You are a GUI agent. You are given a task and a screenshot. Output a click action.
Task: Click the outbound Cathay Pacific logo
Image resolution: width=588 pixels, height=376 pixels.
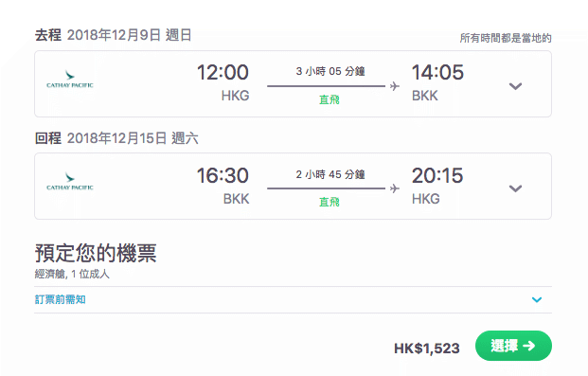click(70, 80)
